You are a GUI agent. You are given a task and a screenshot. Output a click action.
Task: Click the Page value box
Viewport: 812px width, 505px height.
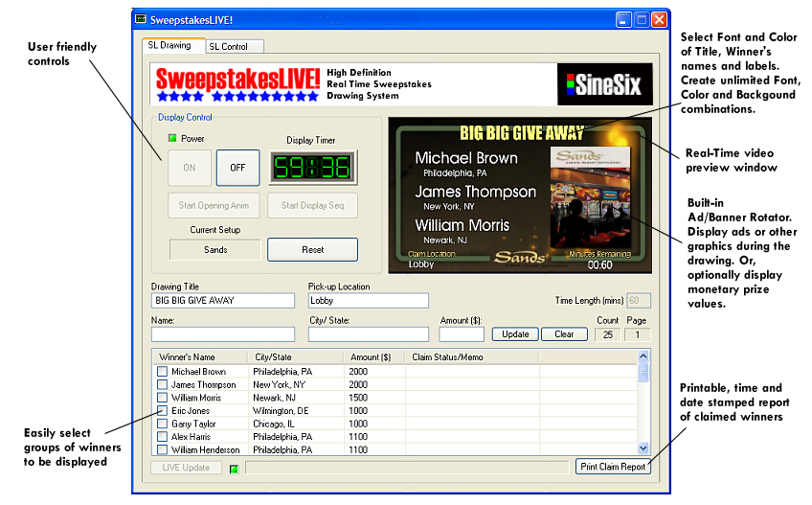click(637, 334)
